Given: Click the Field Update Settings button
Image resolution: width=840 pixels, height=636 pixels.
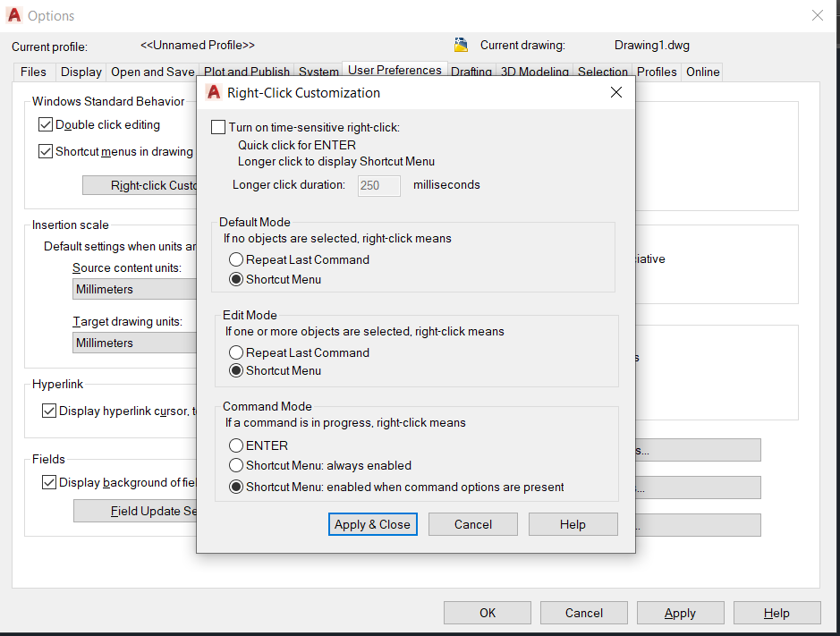Looking at the screenshot, I should click(136, 511).
